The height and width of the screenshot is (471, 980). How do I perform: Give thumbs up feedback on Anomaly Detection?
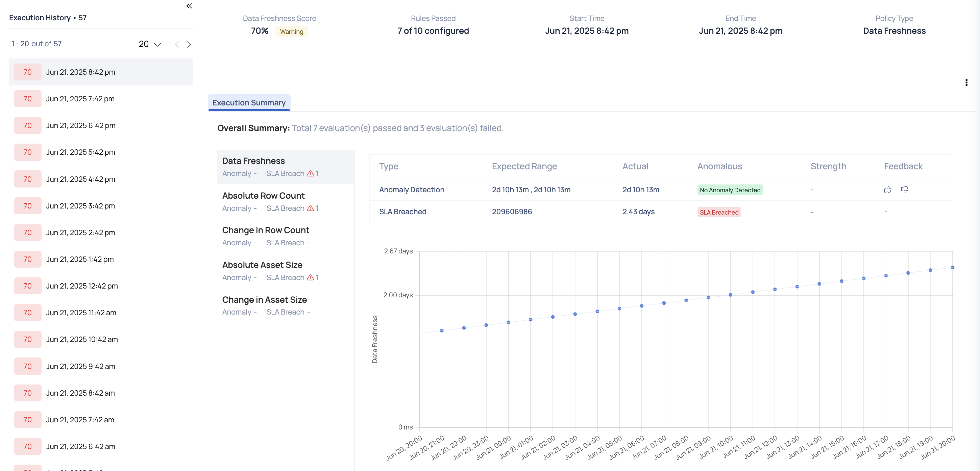click(x=887, y=190)
